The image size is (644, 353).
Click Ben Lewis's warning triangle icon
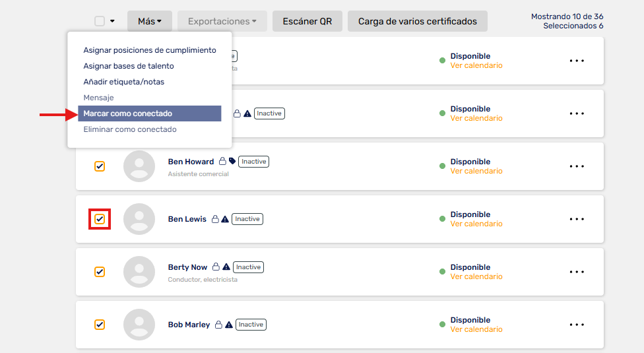pos(224,219)
